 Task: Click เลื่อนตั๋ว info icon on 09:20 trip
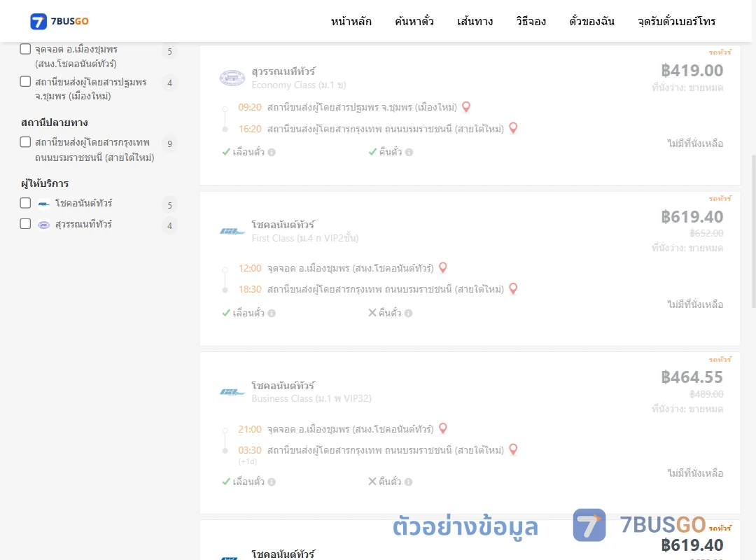[x=272, y=153]
